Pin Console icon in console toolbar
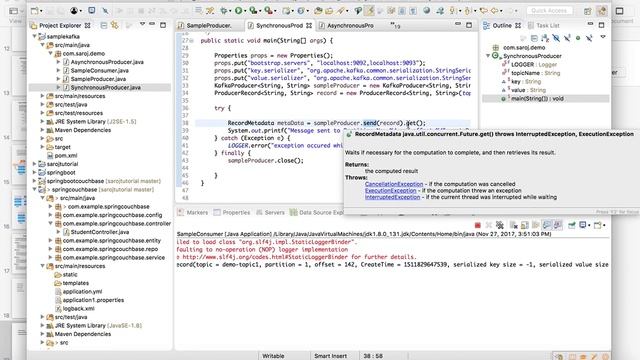Screen dimensions: 640x360 572,225
